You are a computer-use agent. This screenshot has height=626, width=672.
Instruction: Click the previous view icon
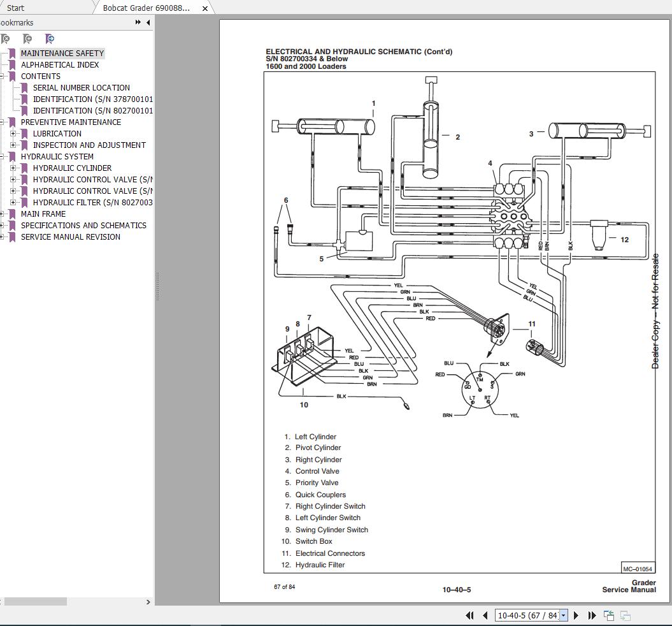pos(608,615)
